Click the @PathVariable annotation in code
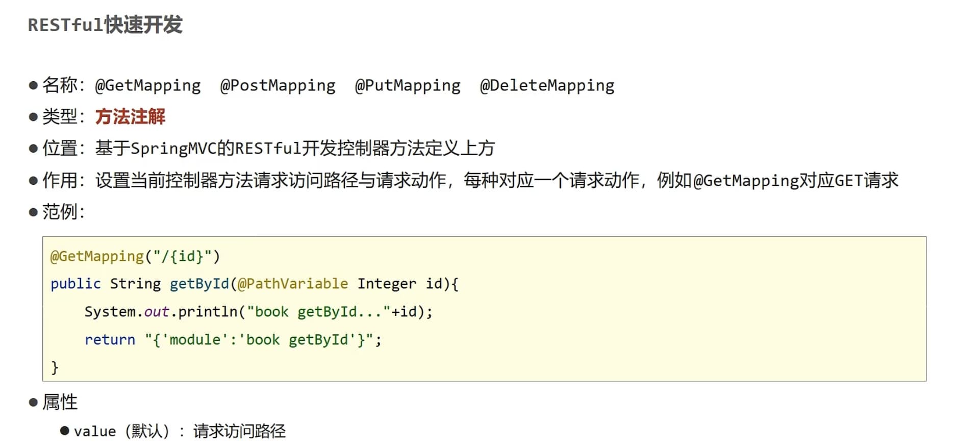 [x=293, y=284]
